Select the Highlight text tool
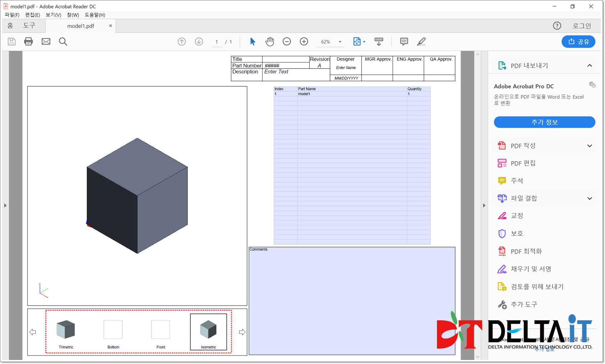Screen dimensions: 605x364 click(421, 41)
